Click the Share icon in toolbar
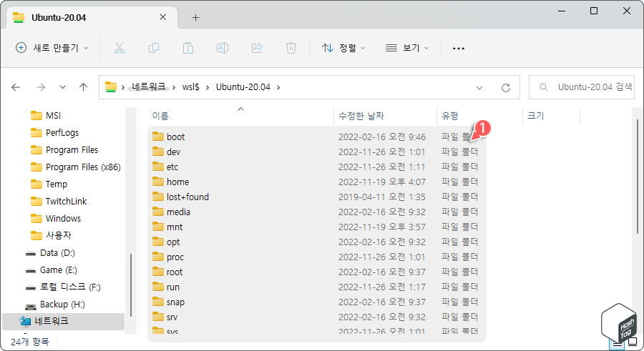This screenshot has width=644, height=351. click(x=257, y=48)
